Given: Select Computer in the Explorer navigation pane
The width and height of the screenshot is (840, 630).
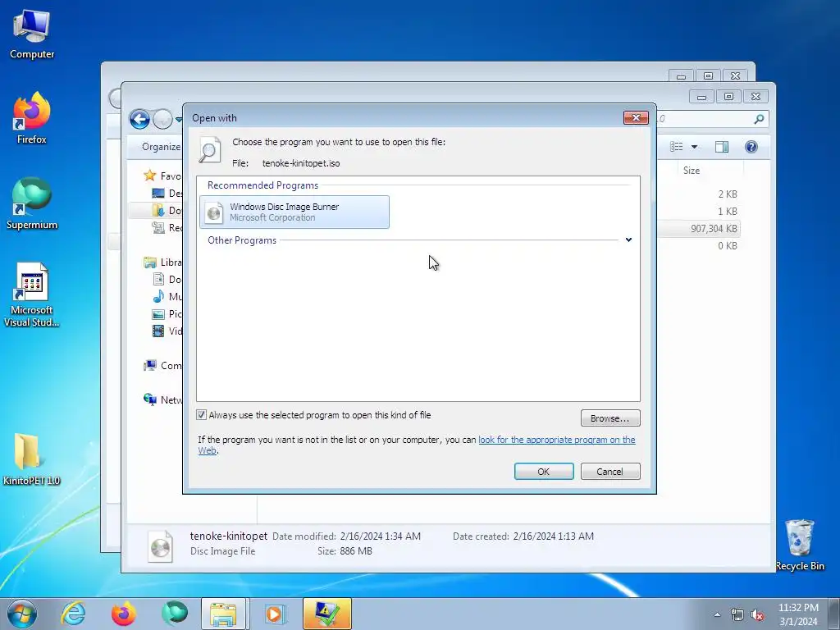Looking at the screenshot, I should pyautogui.click(x=163, y=365).
